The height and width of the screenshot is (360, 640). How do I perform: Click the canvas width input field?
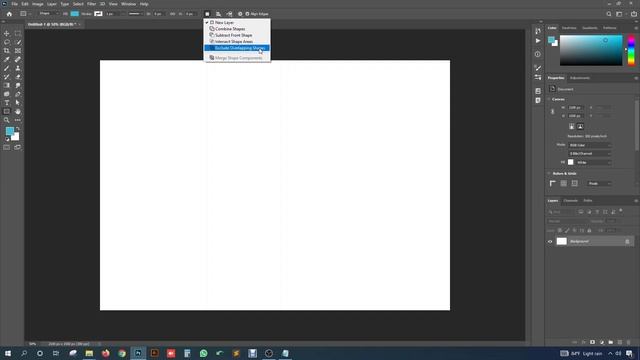click(x=576, y=108)
